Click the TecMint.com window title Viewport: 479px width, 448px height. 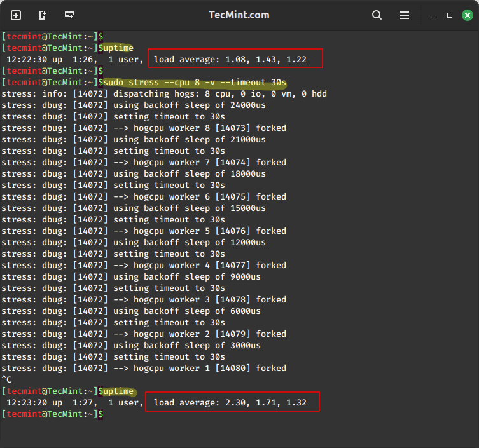click(239, 15)
